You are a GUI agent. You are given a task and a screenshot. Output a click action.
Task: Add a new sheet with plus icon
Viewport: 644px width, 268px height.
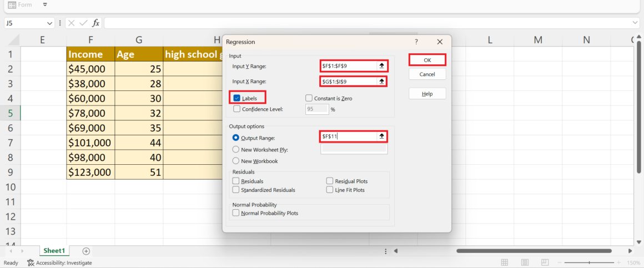86,251
